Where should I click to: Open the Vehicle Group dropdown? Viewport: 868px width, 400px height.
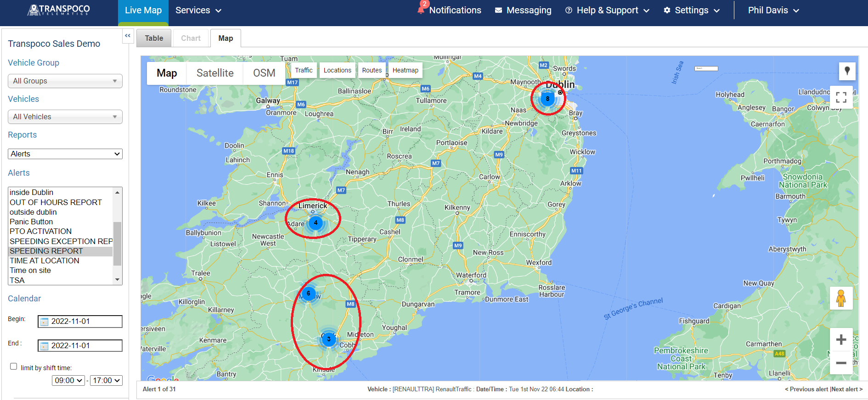pyautogui.click(x=65, y=81)
